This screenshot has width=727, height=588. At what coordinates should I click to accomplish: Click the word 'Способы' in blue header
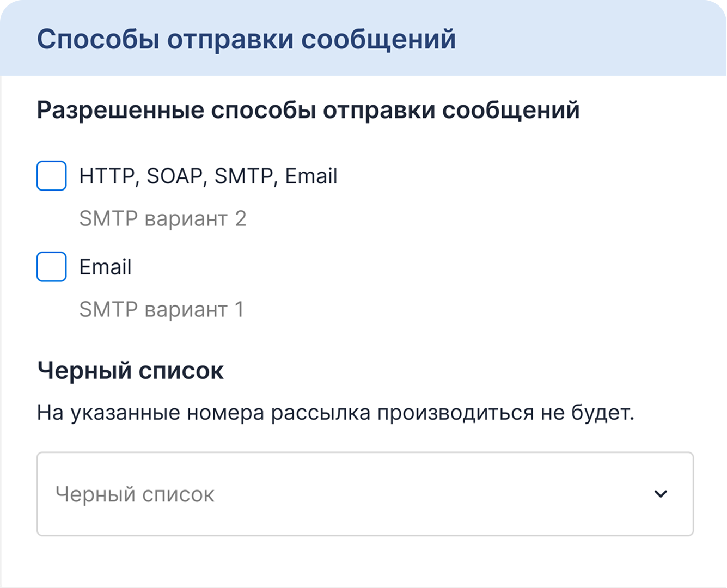(98, 40)
